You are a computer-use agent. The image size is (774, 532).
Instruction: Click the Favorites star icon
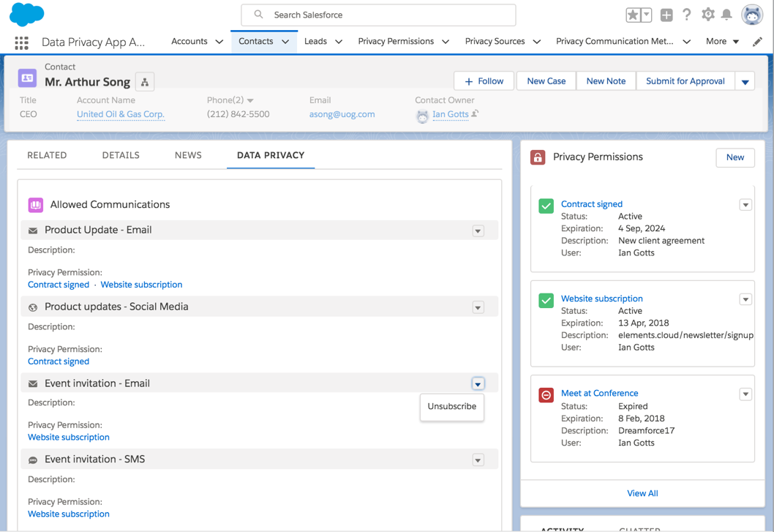633,15
